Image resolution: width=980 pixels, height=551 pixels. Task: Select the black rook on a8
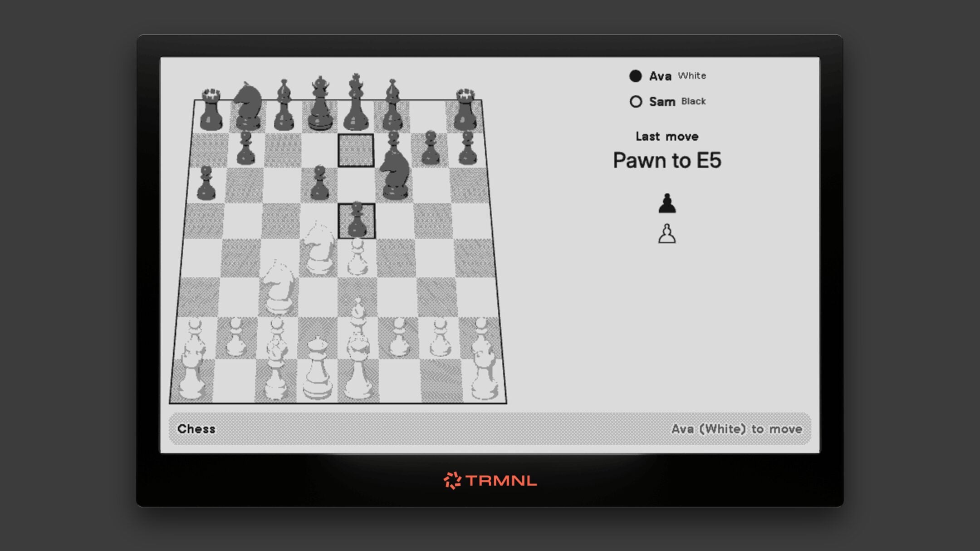point(211,109)
